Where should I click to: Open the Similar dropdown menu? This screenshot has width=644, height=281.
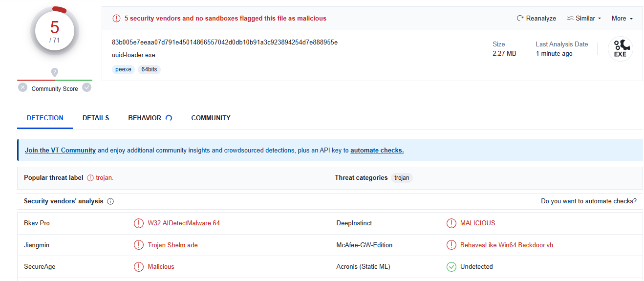[x=584, y=19]
